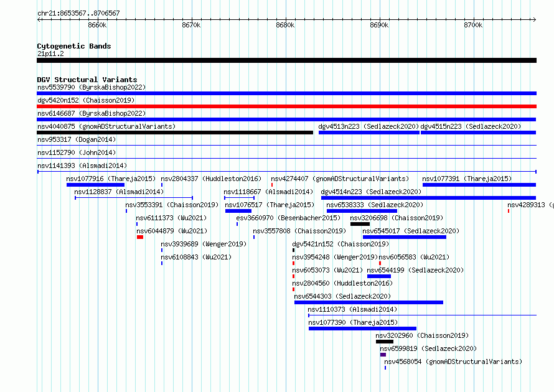Screen dimensions: 554x392
Task: Select nsv6108843 (Wu2021) label
Action: tap(196, 257)
